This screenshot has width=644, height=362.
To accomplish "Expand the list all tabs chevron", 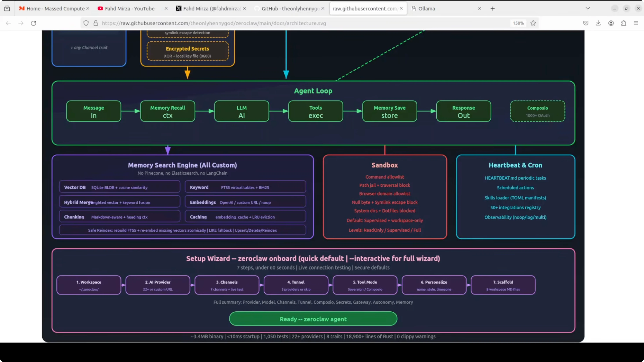I will coord(588,9).
